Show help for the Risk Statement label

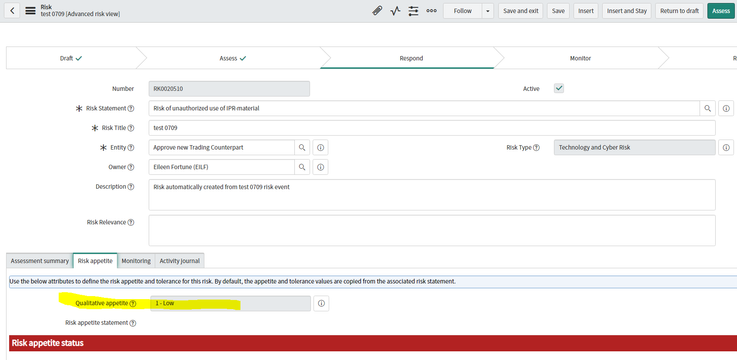point(131,109)
